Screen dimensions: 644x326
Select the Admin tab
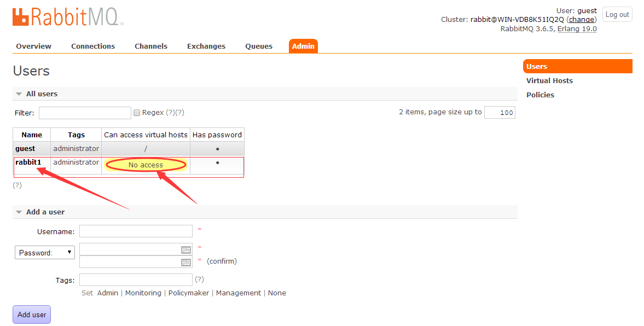303,46
